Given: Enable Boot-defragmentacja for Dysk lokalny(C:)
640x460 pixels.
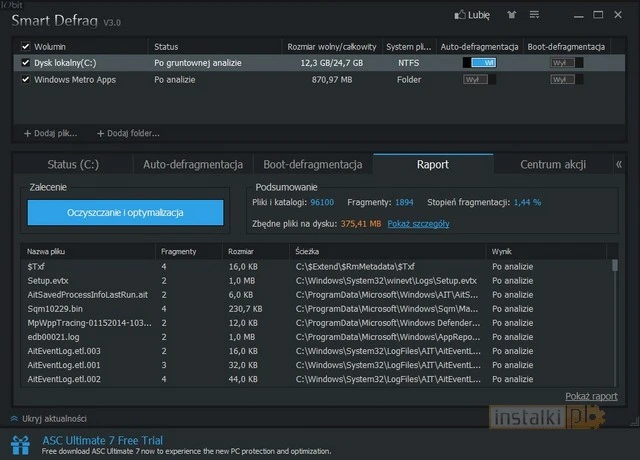Looking at the screenshot, I should pyautogui.click(x=567, y=62).
